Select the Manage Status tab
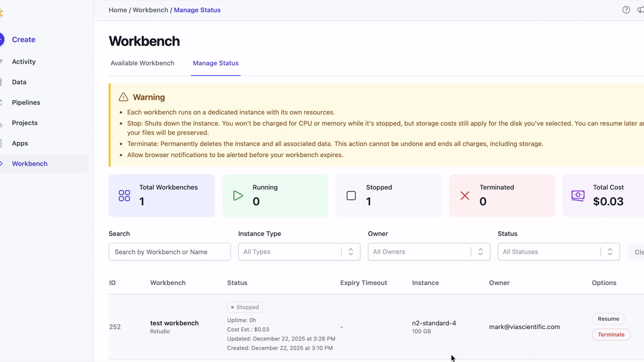 click(216, 63)
